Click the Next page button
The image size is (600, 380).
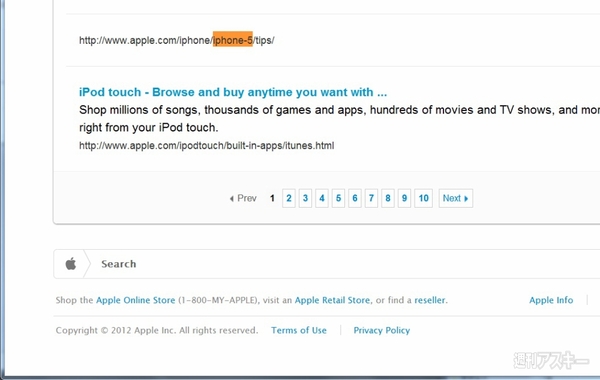tap(456, 198)
